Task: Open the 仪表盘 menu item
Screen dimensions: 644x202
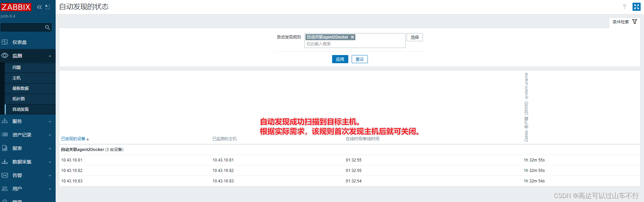Action: click(28, 42)
